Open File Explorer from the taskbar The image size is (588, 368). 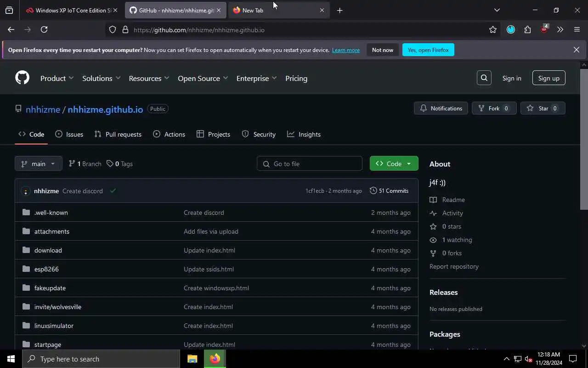pos(192,359)
